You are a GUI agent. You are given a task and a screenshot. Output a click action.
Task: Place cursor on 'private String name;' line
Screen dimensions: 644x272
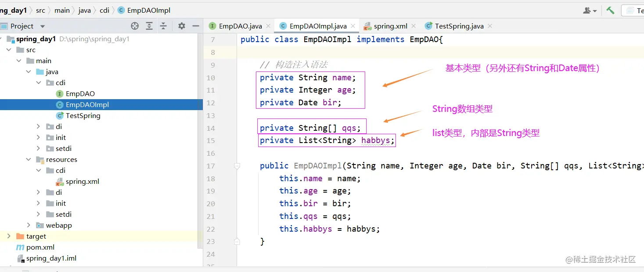click(x=308, y=78)
